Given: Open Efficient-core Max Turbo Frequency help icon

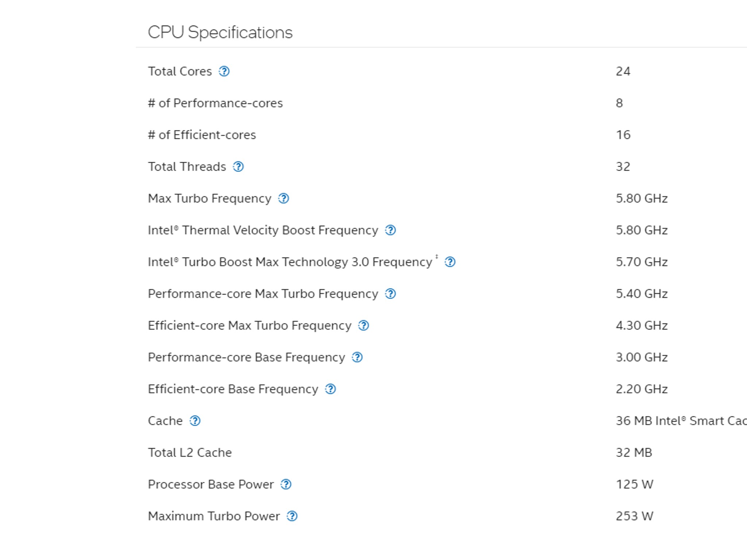Looking at the screenshot, I should (x=363, y=325).
